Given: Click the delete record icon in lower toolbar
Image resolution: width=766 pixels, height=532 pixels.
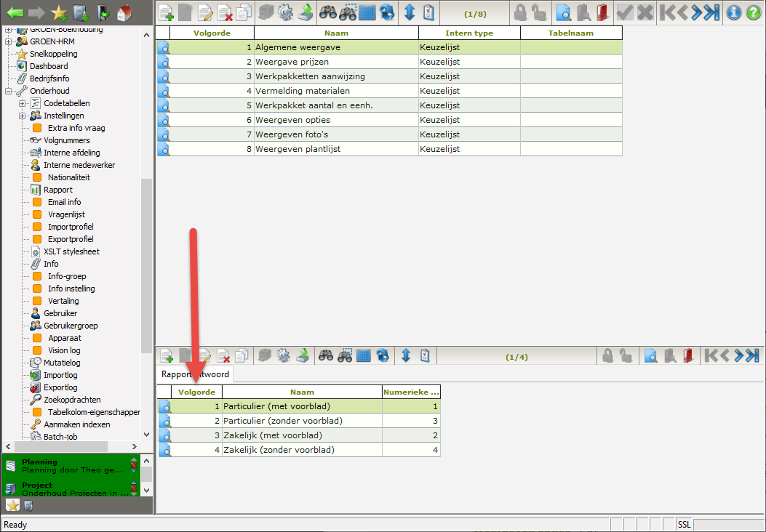Looking at the screenshot, I should pos(224,355).
